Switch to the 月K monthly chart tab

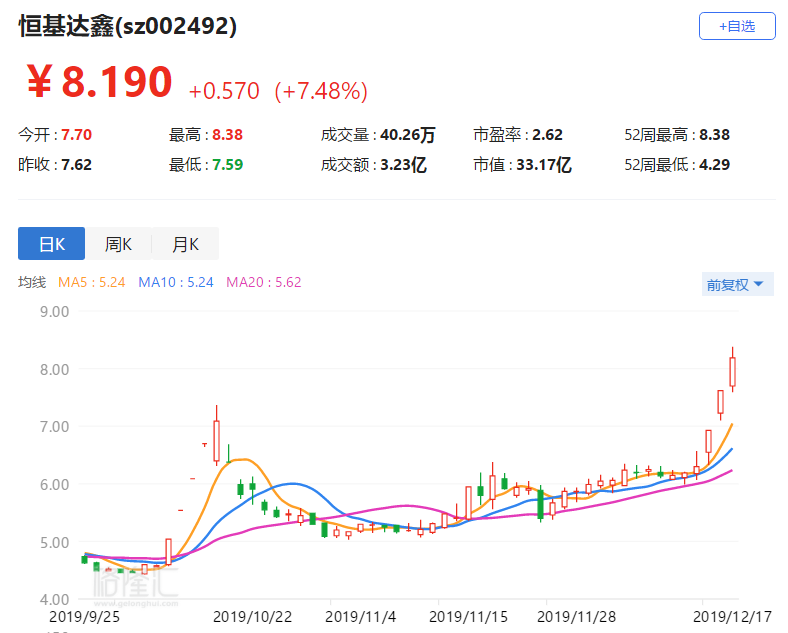[185, 244]
